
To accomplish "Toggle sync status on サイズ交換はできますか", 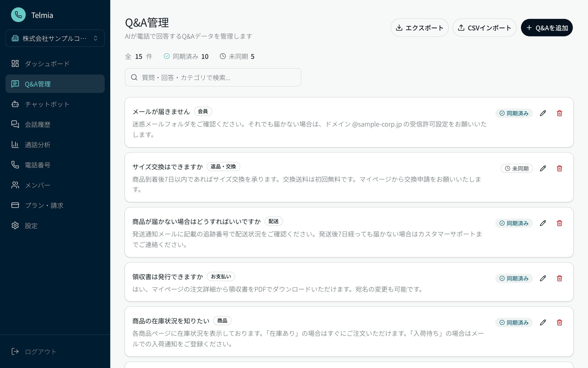I will [517, 168].
